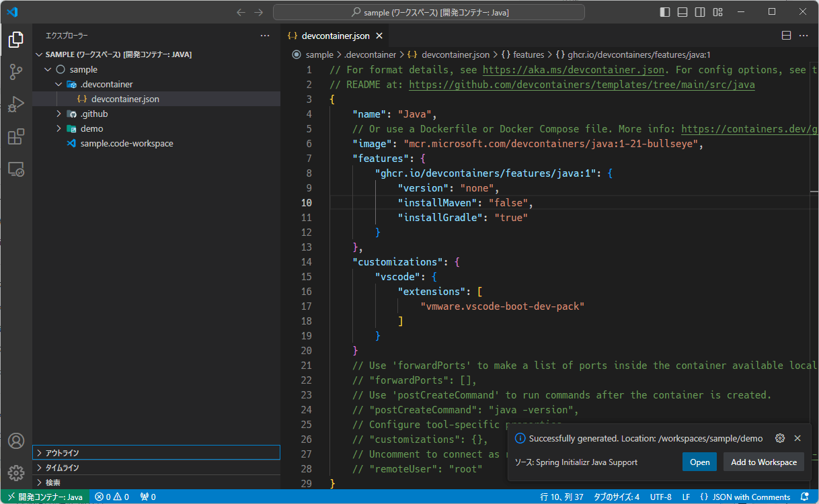
Task: Close the devcontainer.json tab
Action: point(379,36)
